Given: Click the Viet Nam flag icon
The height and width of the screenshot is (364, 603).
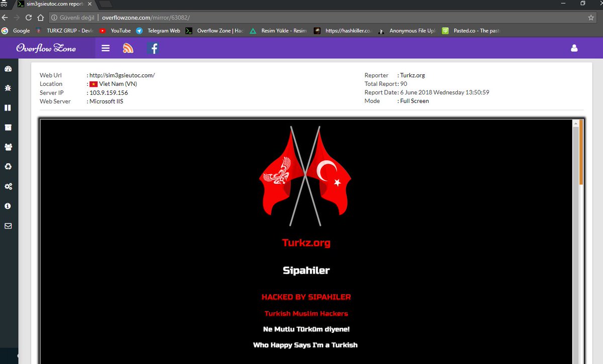Looking at the screenshot, I should click(93, 84).
